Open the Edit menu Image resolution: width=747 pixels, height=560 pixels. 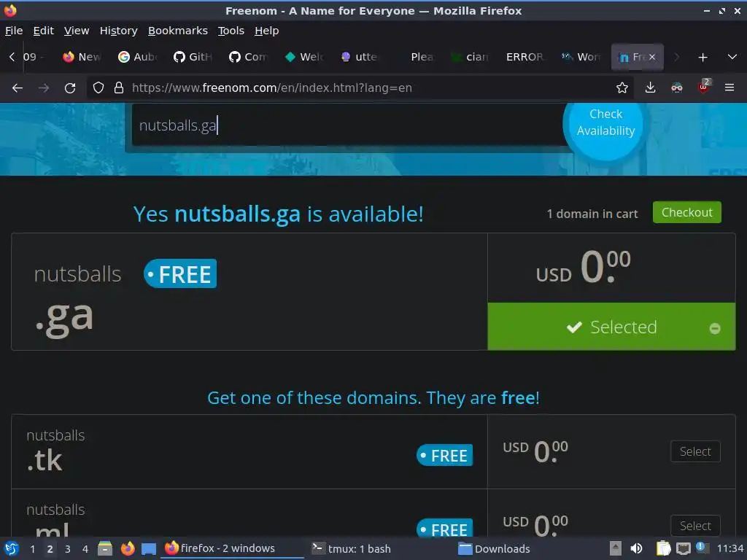pos(43,31)
